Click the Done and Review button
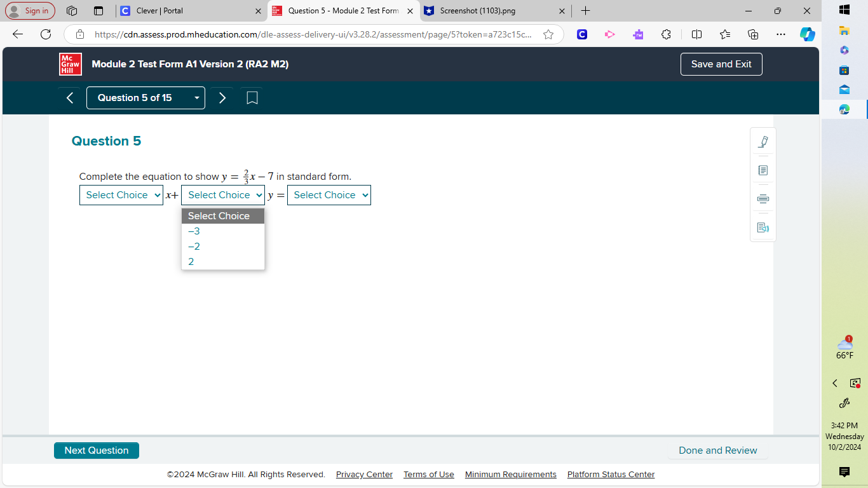868x488 pixels. point(718,451)
